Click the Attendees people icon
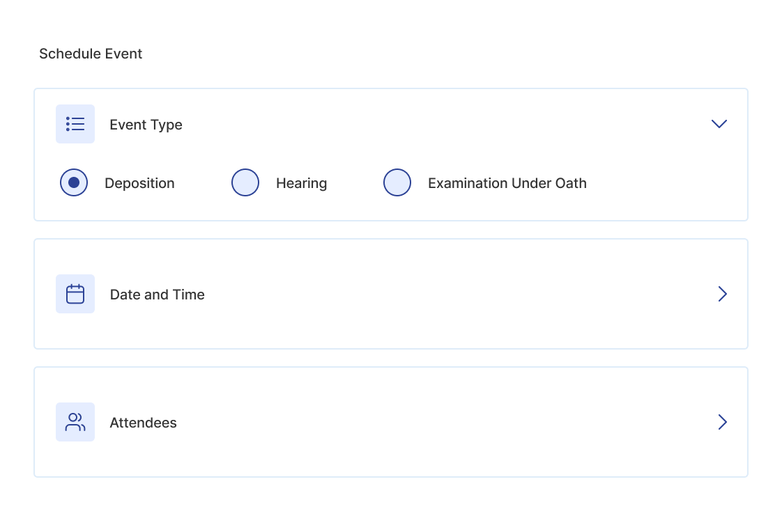782x532 pixels. (75, 422)
